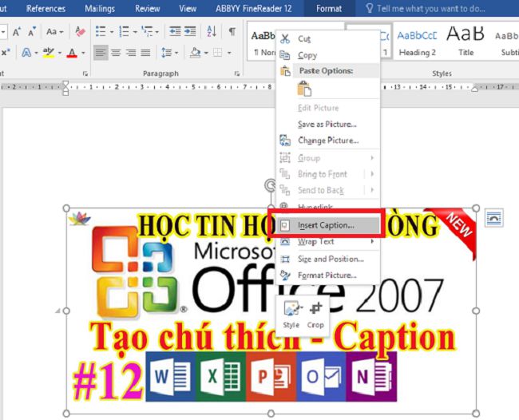Click the picture rotation handle
This screenshot has width=519, height=420.
(x=271, y=185)
